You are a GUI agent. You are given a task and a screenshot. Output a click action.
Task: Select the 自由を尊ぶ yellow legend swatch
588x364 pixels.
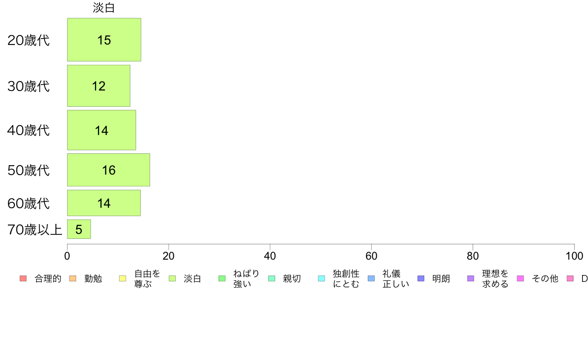pos(123,278)
